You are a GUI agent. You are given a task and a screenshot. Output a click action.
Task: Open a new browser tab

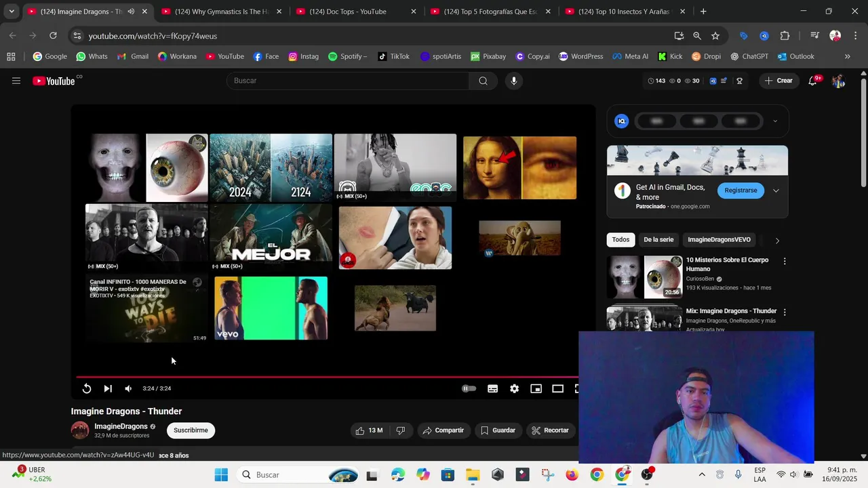(x=703, y=12)
